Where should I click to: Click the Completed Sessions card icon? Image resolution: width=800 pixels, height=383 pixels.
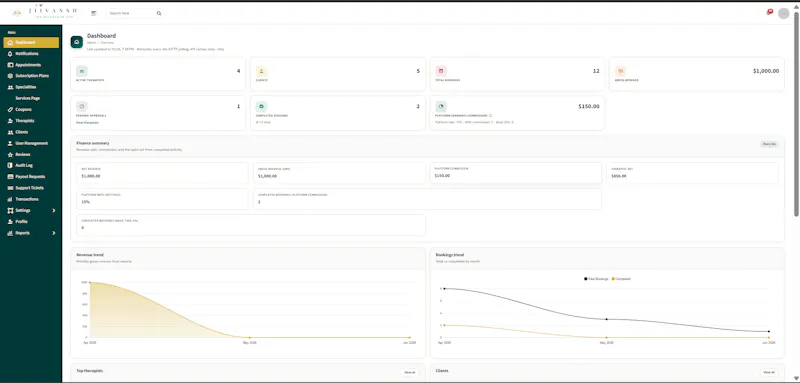click(x=261, y=107)
